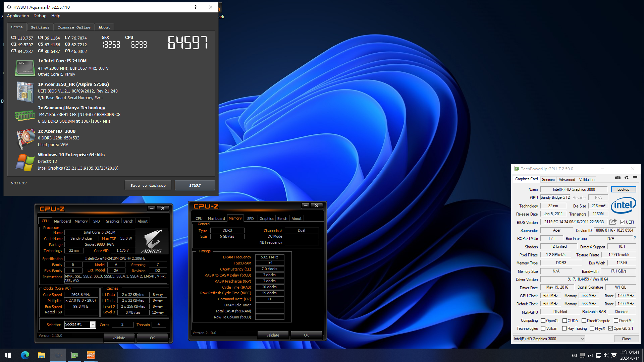The width and height of the screenshot is (644, 362).
Task: Click the green RAM stick icon in Aquamark
Action: pos(25,116)
